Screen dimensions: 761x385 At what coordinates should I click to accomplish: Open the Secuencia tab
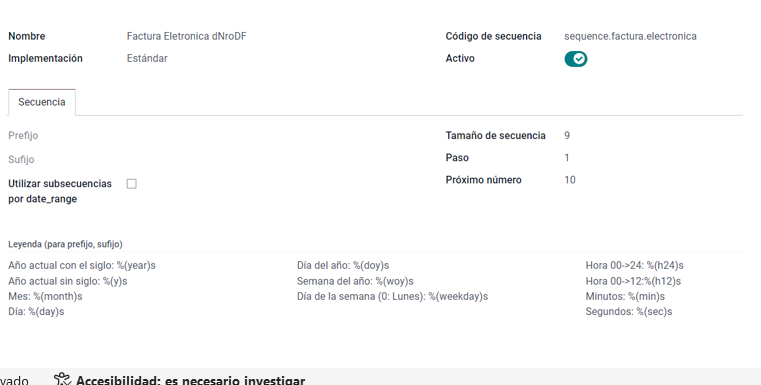42,102
